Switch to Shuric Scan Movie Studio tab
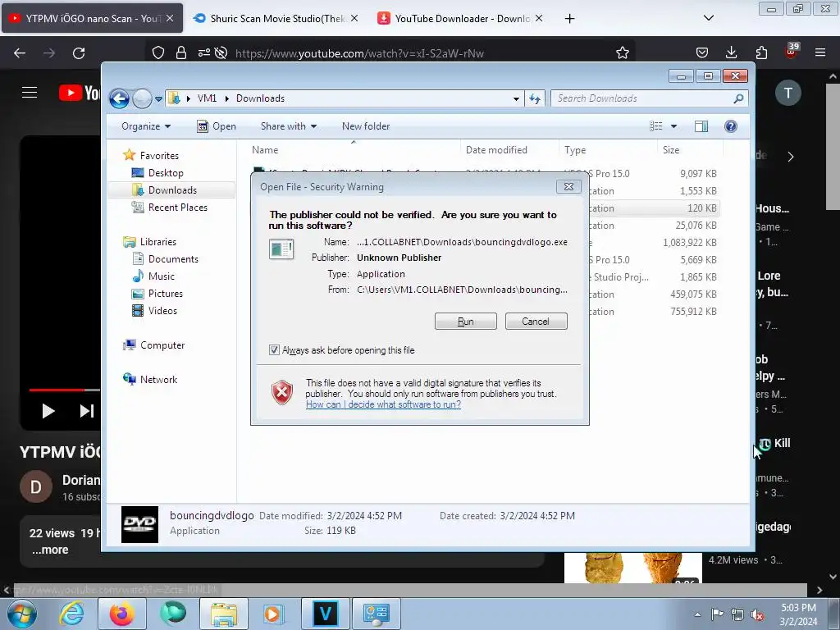Image resolution: width=840 pixels, height=630 pixels. [x=276, y=18]
